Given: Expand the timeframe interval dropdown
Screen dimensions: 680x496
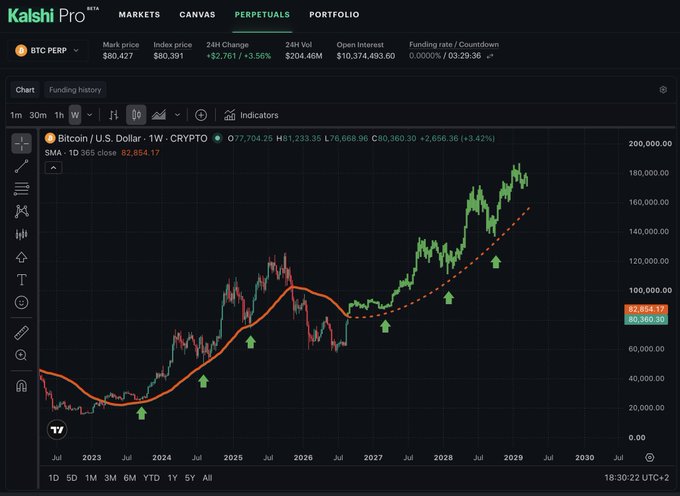Looking at the screenshot, I should (x=90, y=115).
